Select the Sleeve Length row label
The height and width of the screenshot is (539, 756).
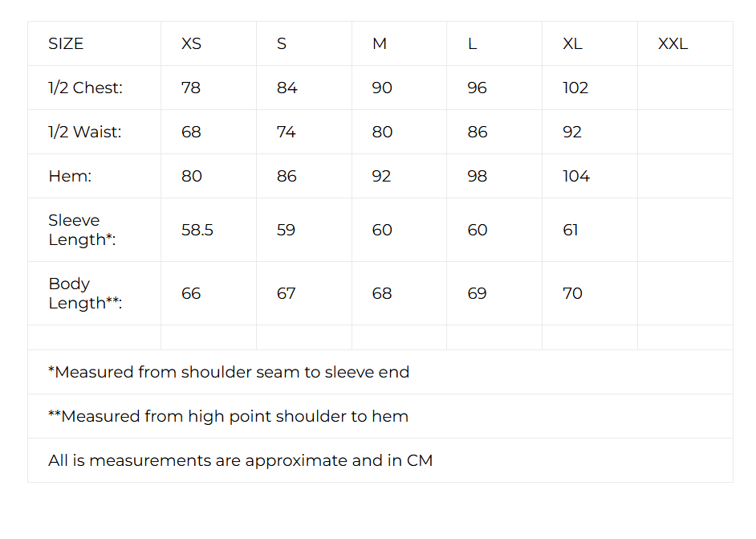[x=82, y=230]
